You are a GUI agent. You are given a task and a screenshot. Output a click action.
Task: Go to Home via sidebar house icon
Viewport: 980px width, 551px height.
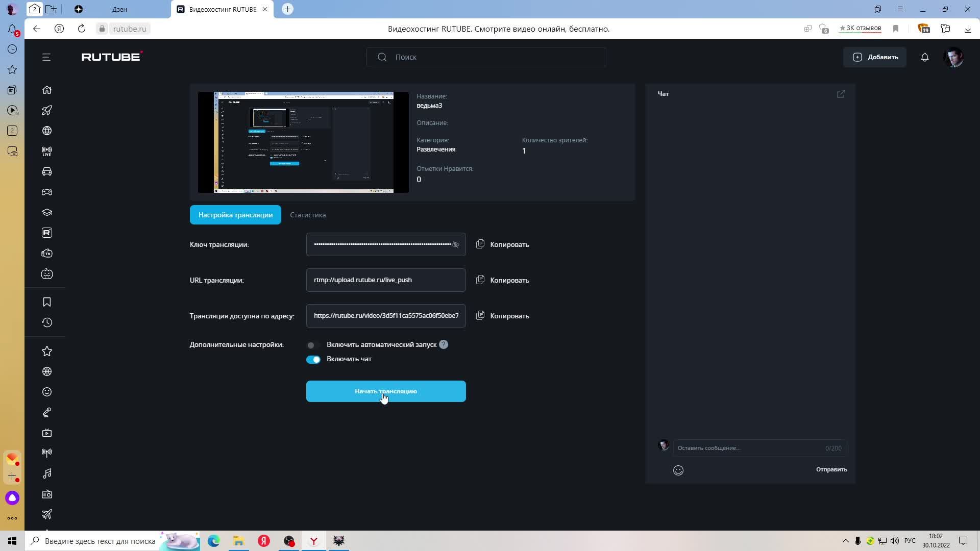(x=47, y=90)
